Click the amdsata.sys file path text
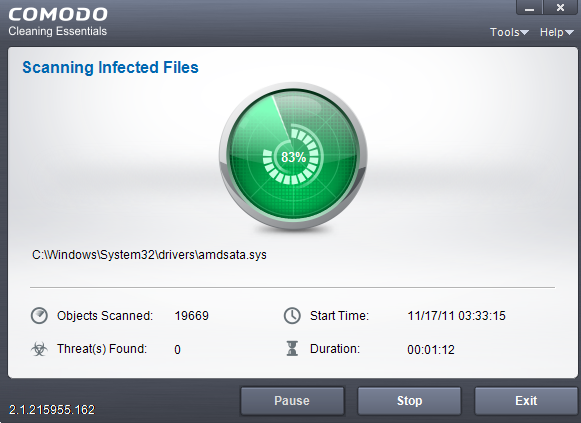This screenshot has height=423, width=581. (x=149, y=255)
